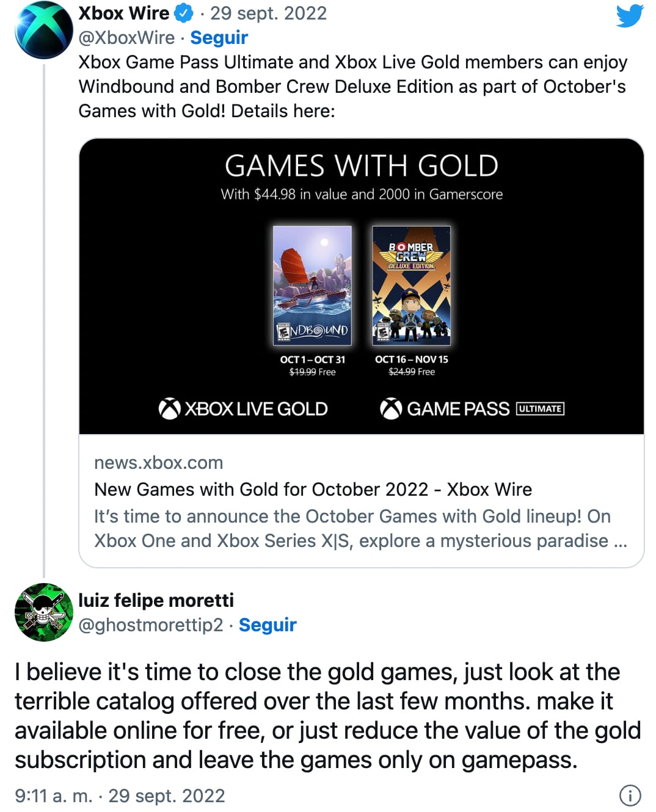Image resolution: width=656 pixels, height=812 pixels.
Task: Open luiz felipe moretti's profile avatar
Action: [x=44, y=612]
